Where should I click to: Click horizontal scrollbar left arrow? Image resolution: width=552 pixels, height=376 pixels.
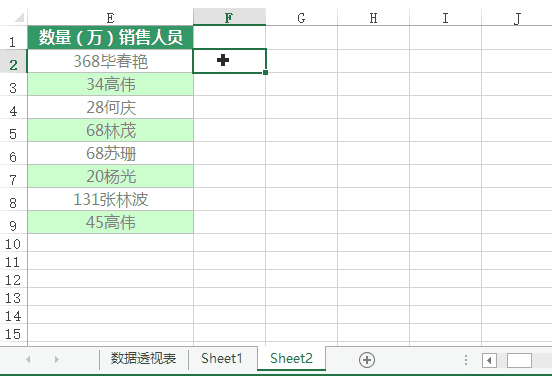489,361
